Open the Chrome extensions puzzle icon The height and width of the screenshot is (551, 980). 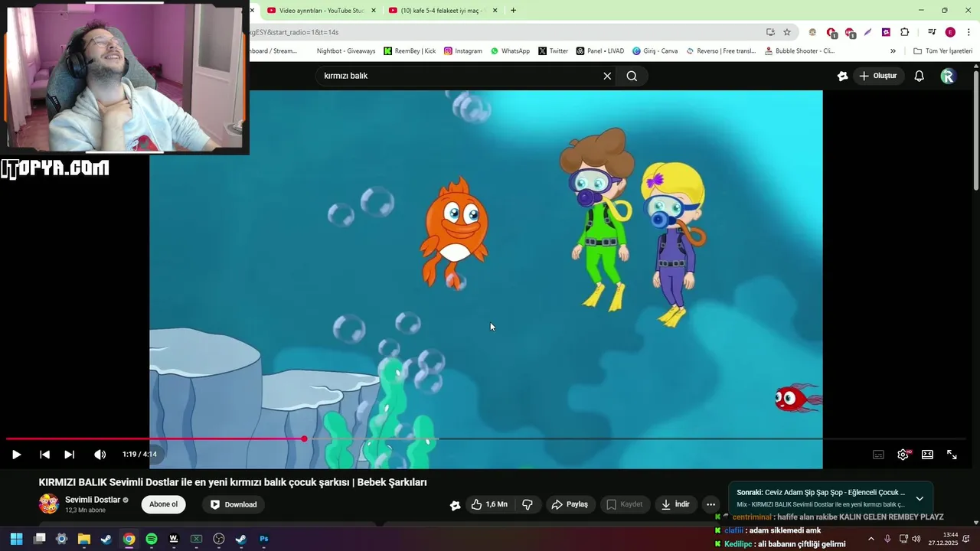pos(904,32)
